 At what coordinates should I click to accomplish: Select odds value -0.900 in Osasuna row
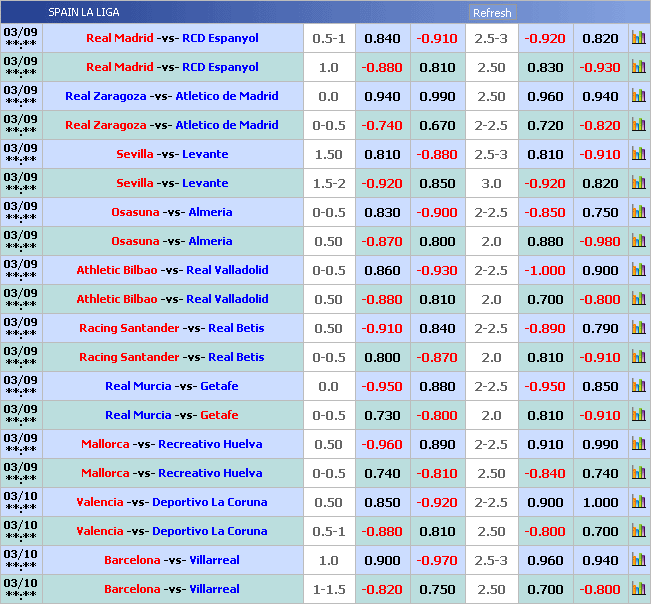[x=437, y=213]
